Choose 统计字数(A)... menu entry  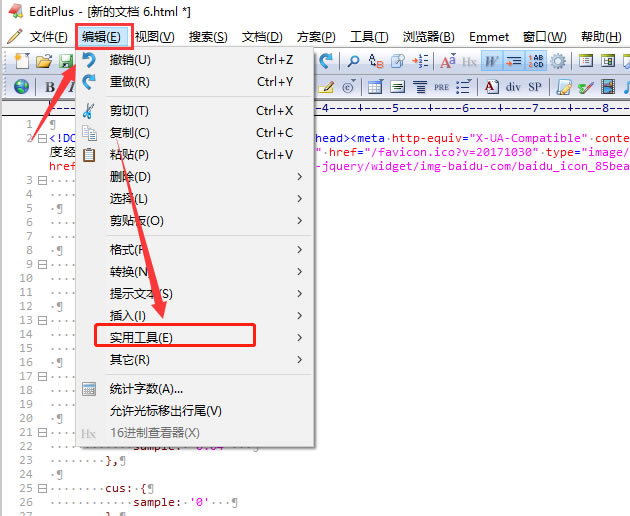(195, 389)
